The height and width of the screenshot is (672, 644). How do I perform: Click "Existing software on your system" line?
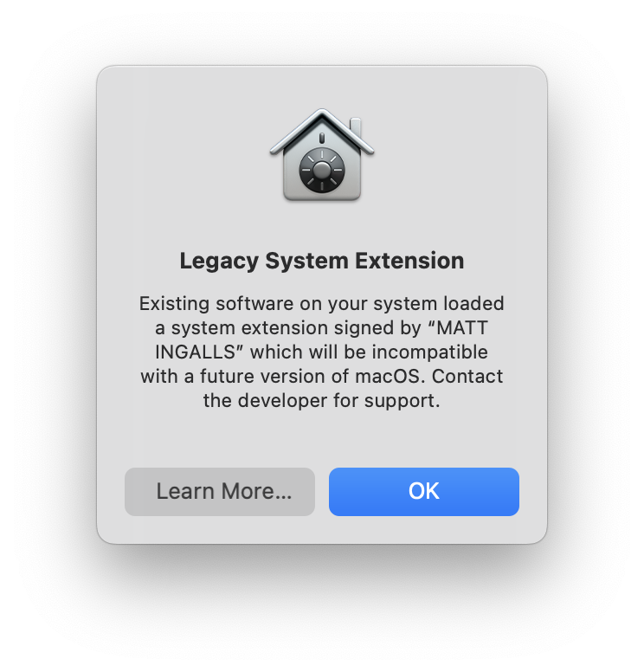click(289, 304)
